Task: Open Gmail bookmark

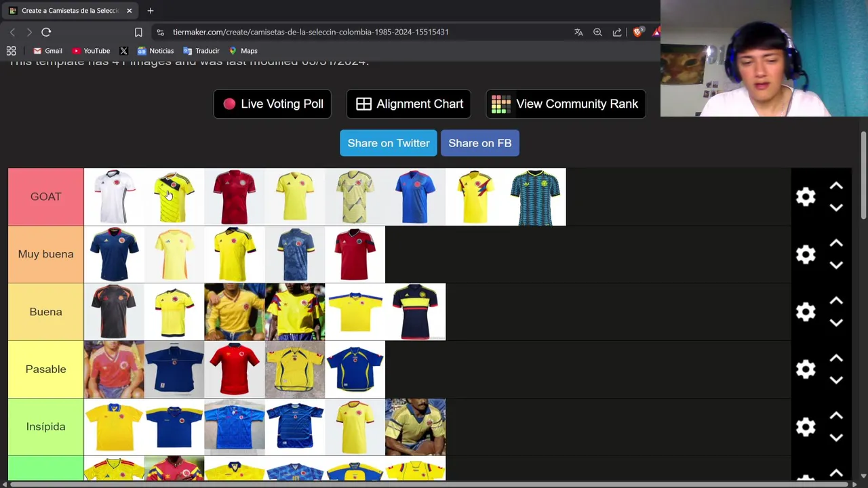Action: 47,51
